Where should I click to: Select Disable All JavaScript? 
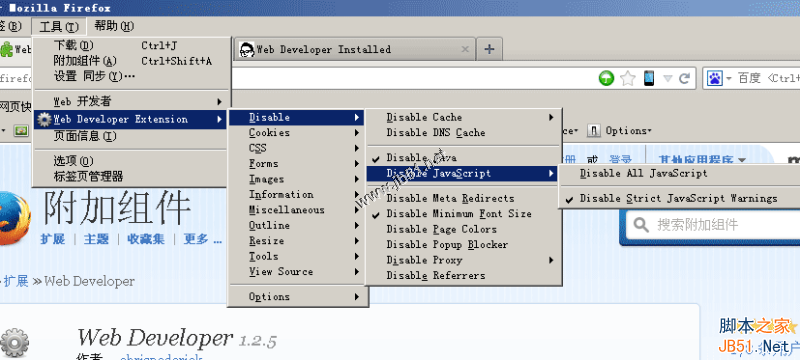click(680, 173)
